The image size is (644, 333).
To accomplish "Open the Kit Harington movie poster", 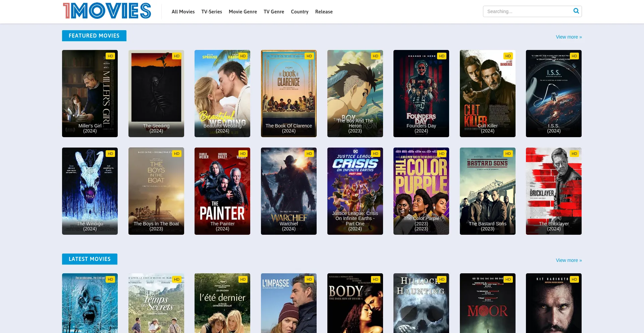I will 554,303.
